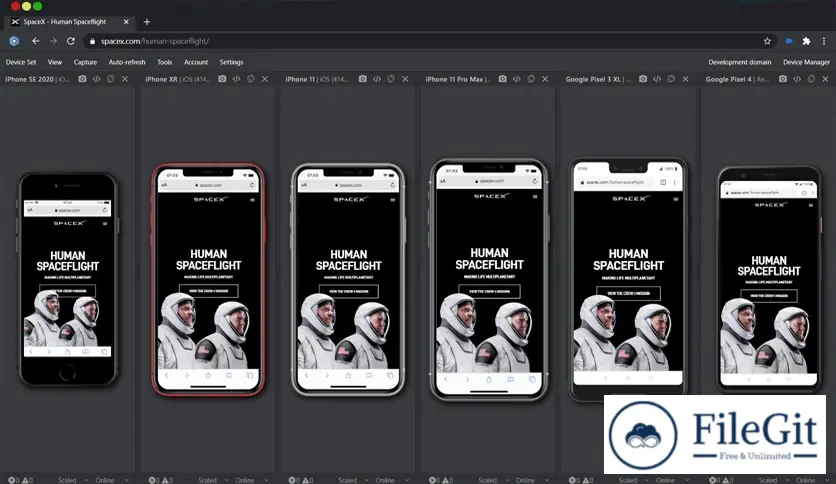Viewport: 836px width, 484px height.
Task: Rotate the iPhone 11 Pro Max device
Action: pos(531,79)
